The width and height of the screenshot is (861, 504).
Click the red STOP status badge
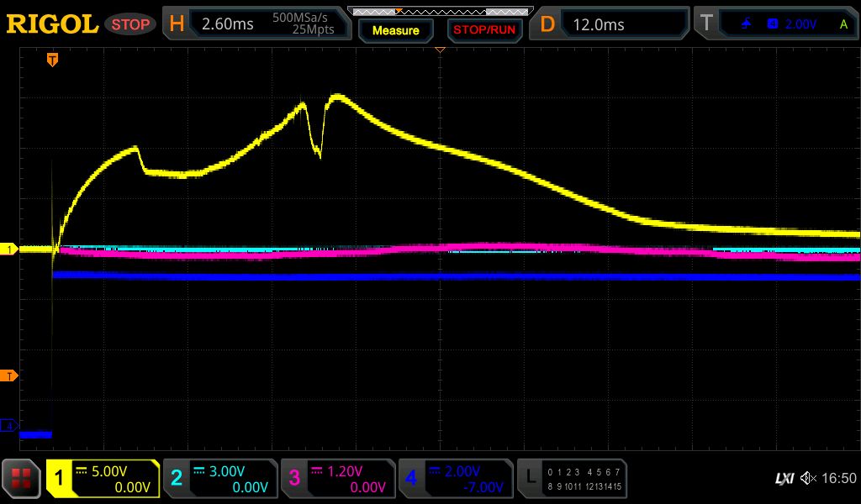pyautogui.click(x=129, y=24)
